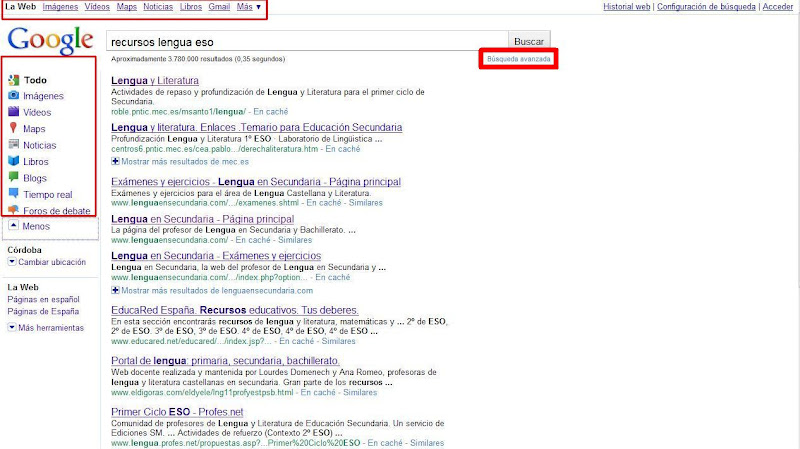The height and width of the screenshot is (449, 800).
Task: Open 'Lengua en Secundaria - Página principal' result
Action: coord(203,219)
